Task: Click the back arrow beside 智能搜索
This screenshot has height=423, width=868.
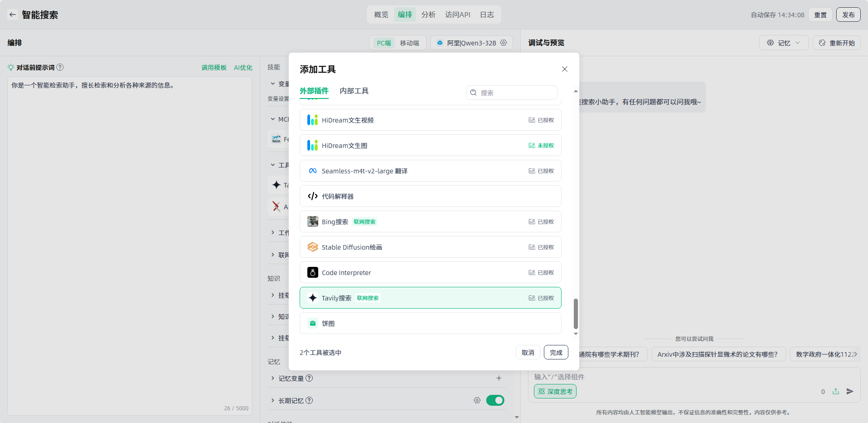Action: [x=13, y=15]
